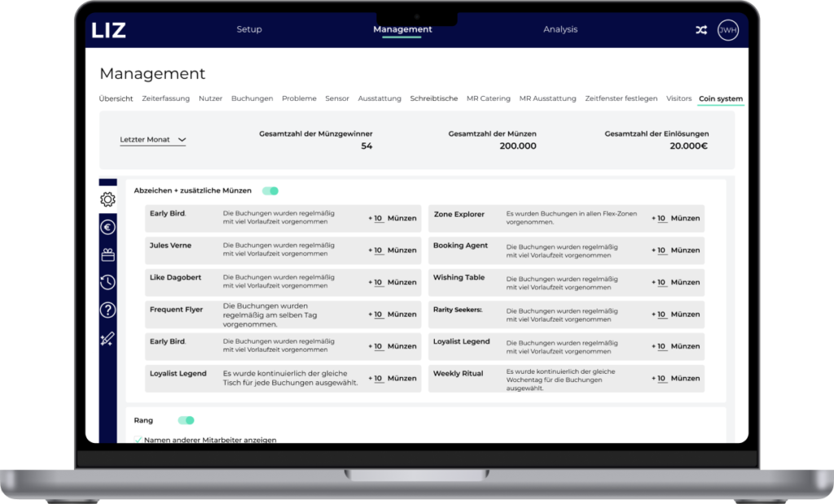This screenshot has width=834, height=504.
Task: Open the question mark help sidebar icon
Action: (x=108, y=310)
